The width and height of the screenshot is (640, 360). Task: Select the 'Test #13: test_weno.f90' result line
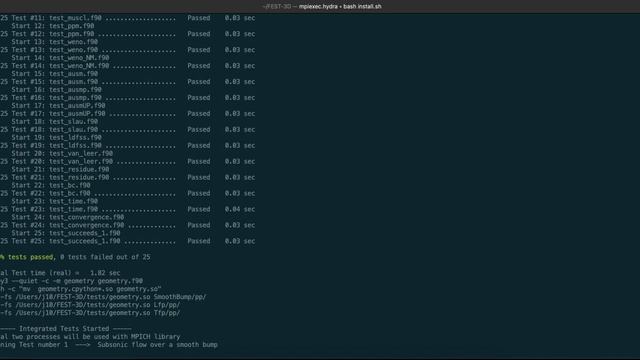(x=128, y=50)
